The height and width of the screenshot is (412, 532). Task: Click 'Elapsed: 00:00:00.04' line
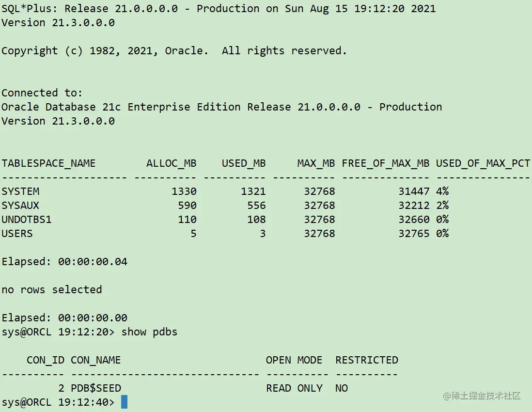coord(64,262)
